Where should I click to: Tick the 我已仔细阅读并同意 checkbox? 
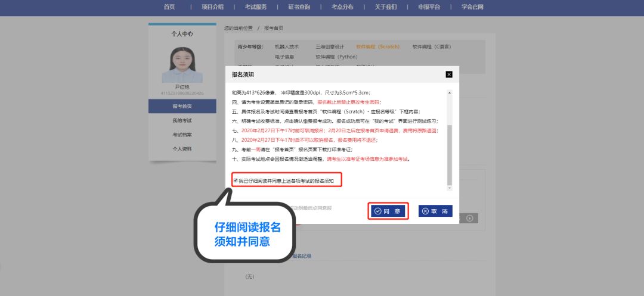pos(236,180)
